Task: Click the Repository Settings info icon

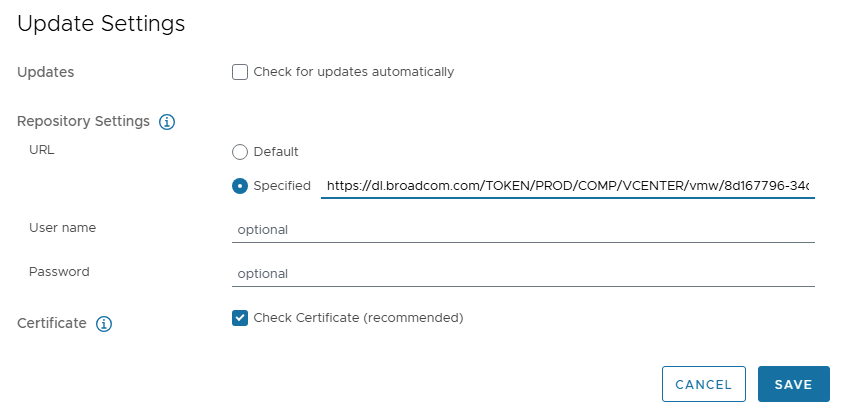Action: pyautogui.click(x=167, y=122)
